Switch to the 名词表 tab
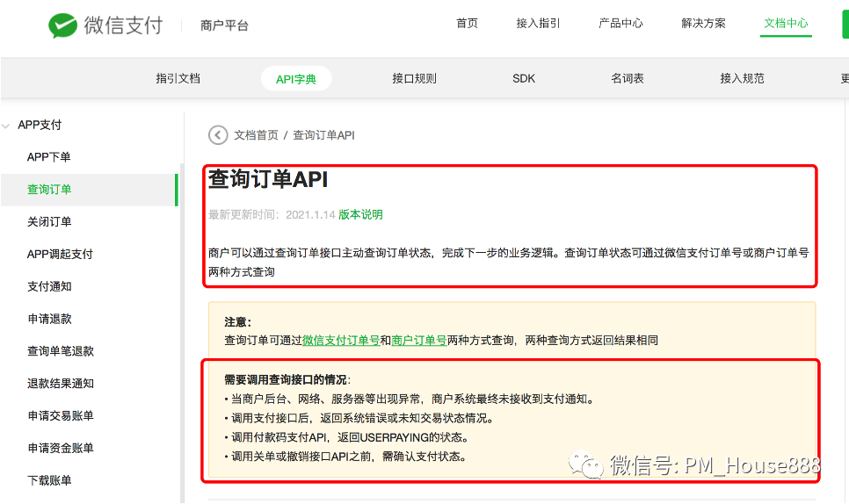 [628, 78]
